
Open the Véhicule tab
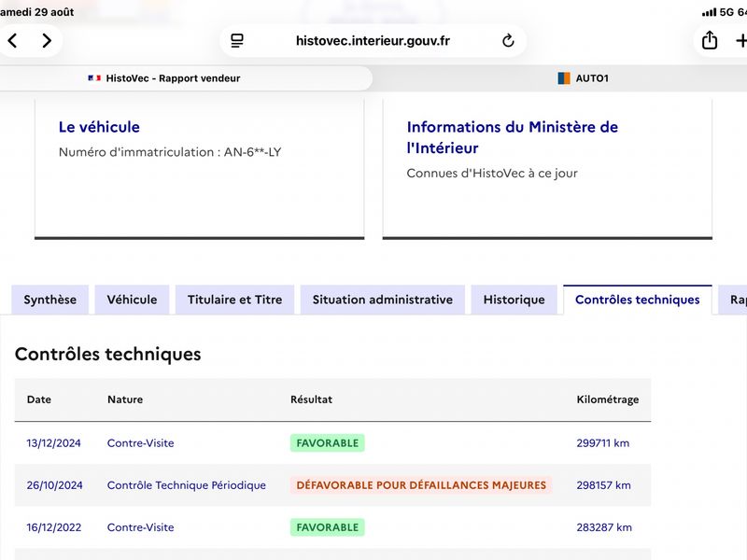(x=132, y=300)
